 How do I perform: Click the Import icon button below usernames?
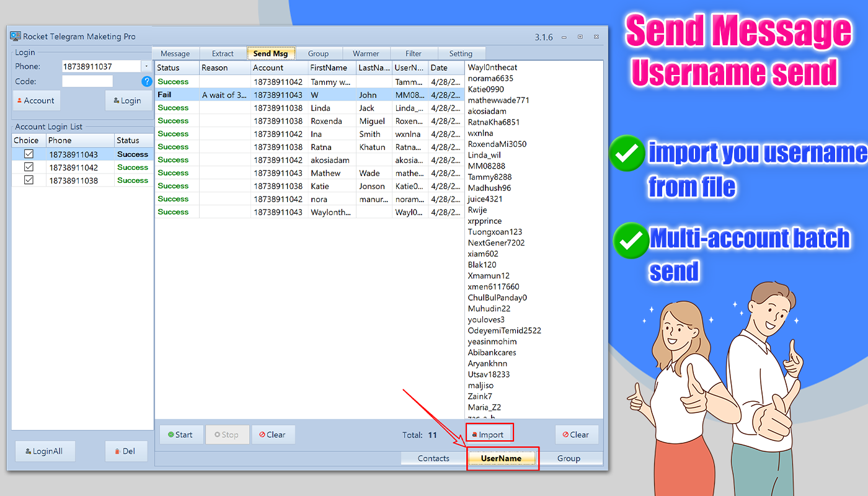[x=474, y=434]
